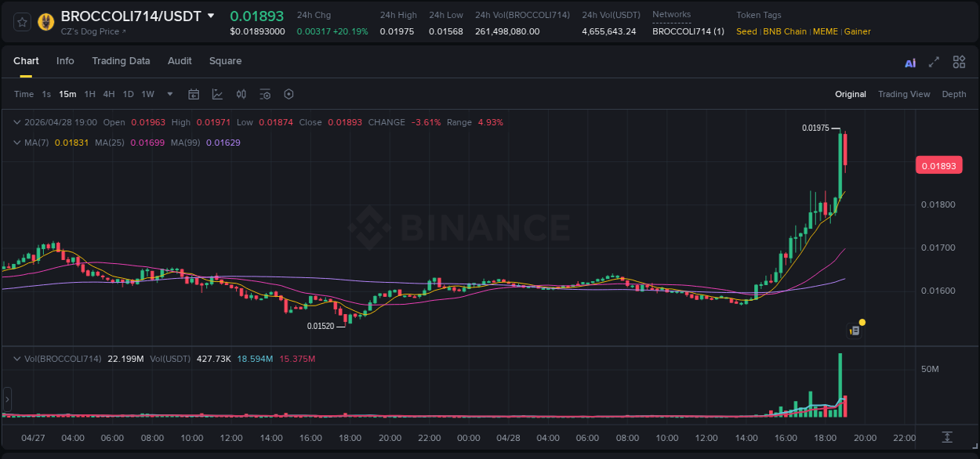Open the date range calendar picker
Screen dimensions: 980x459
(194, 94)
